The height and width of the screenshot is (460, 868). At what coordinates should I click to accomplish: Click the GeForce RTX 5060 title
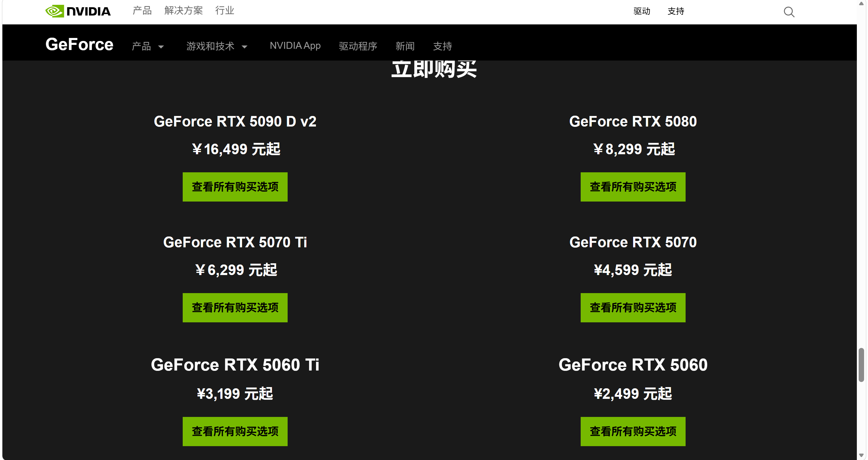click(633, 365)
